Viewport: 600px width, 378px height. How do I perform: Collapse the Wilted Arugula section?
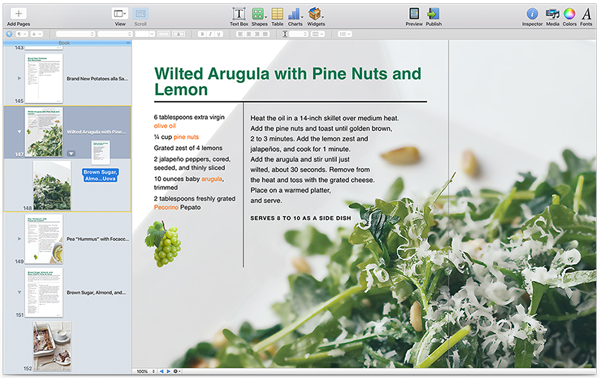tap(19, 132)
